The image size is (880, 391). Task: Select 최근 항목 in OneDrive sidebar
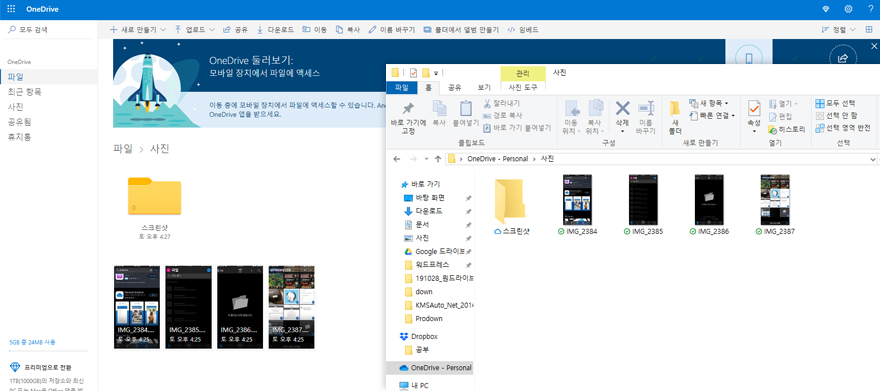pos(25,92)
